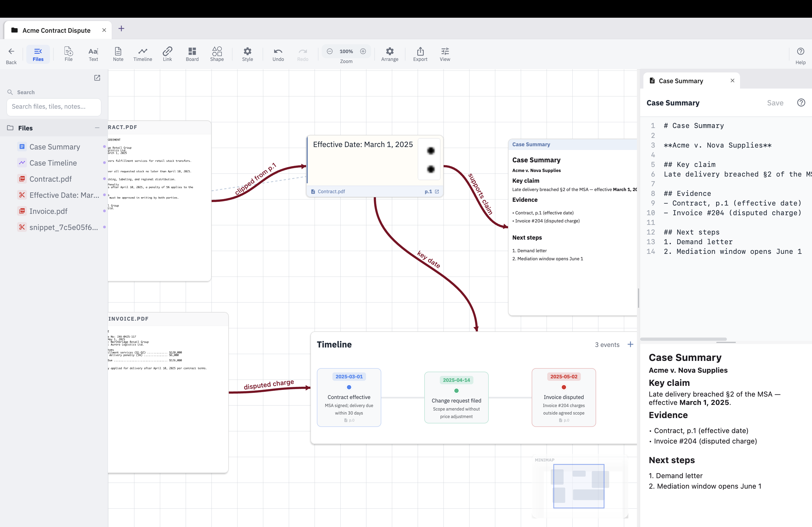Open Case Summary in file list

55,147
